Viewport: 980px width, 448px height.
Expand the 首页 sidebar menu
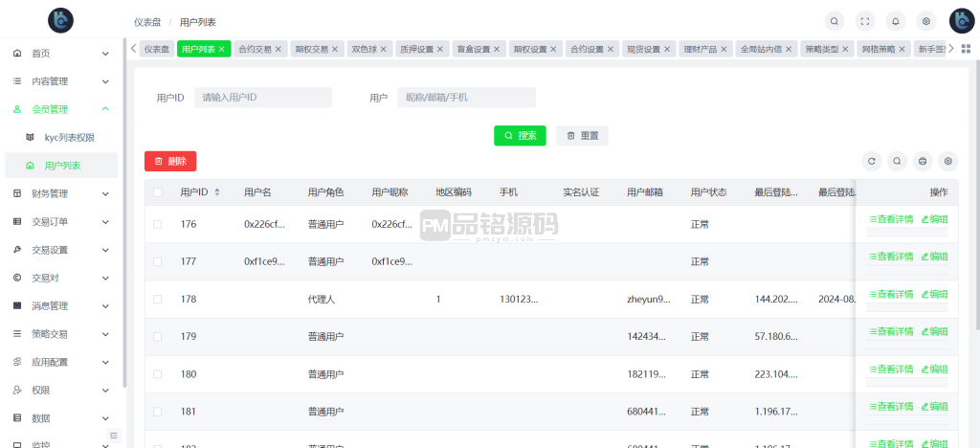click(x=61, y=54)
